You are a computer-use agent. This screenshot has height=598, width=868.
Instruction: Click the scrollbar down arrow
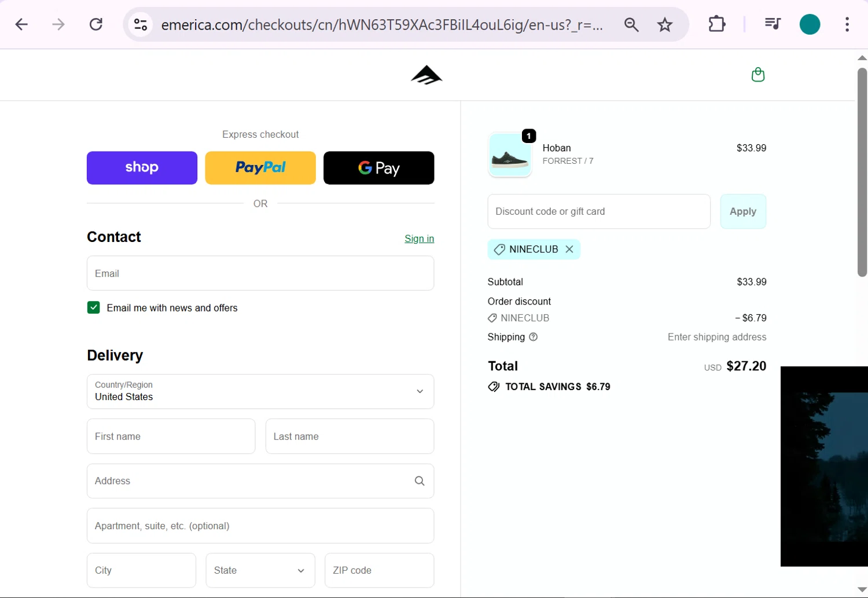[x=862, y=590]
